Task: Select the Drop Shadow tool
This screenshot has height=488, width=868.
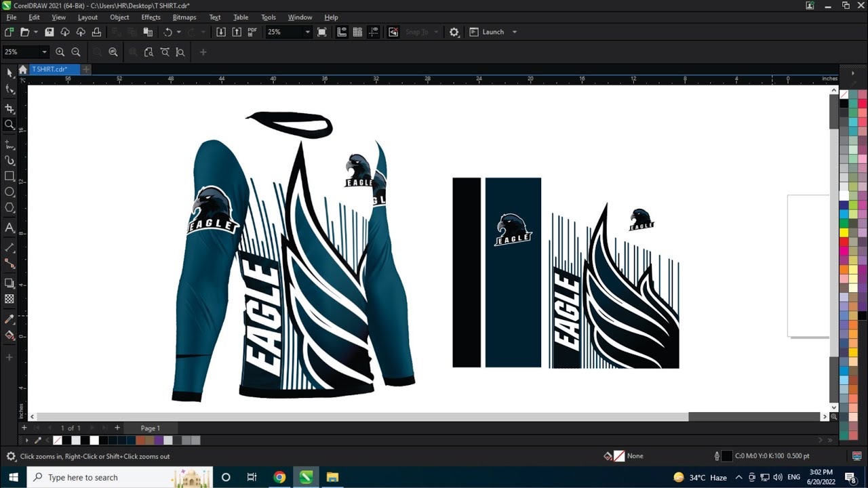Action: [9, 283]
